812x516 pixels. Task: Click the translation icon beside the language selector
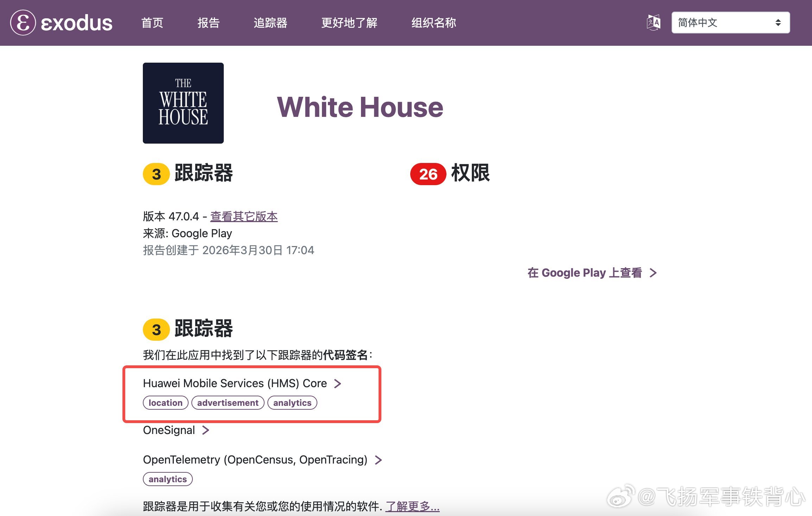click(x=654, y=23)
